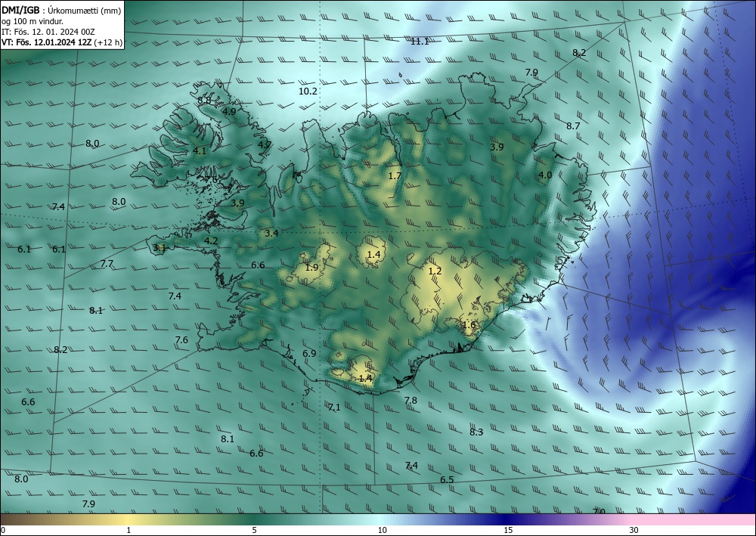Click the 1.2 value on Vatnajökull
This screenshot has height=536, width=756.
click(435, 271)
